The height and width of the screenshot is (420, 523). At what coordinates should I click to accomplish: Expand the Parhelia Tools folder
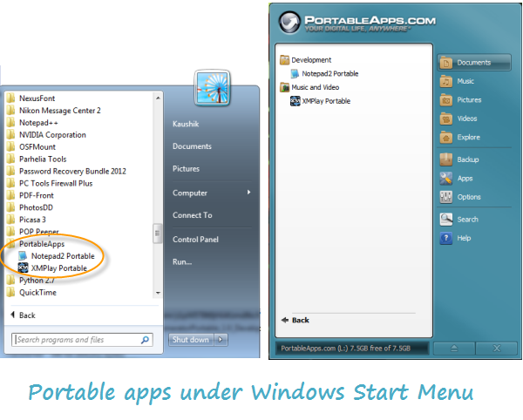37,159
